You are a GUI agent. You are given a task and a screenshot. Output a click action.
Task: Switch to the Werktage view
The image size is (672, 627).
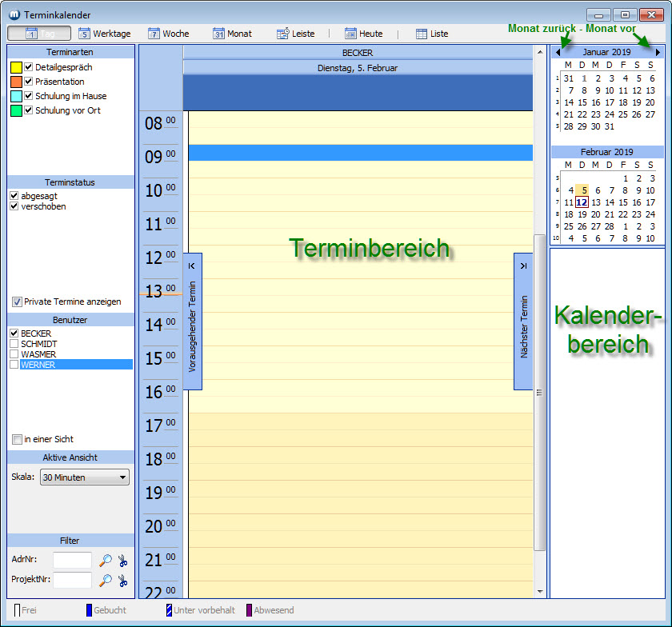pos(104,34)
